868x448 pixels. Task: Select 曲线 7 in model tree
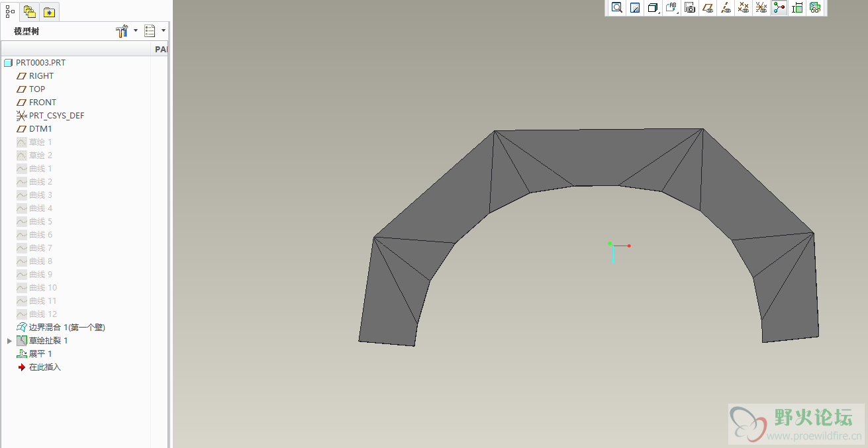pos(40,248)
